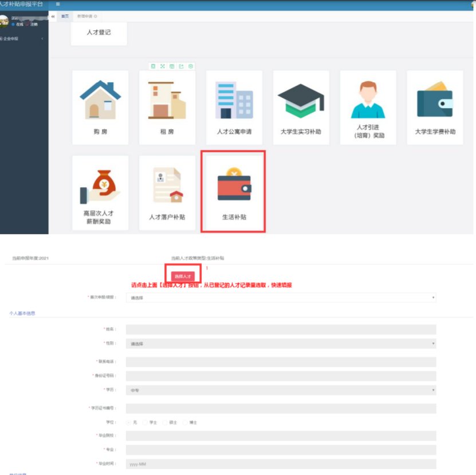Click the 毕业院校 graduation school field

pyautogui.click(x=281, y=436)
